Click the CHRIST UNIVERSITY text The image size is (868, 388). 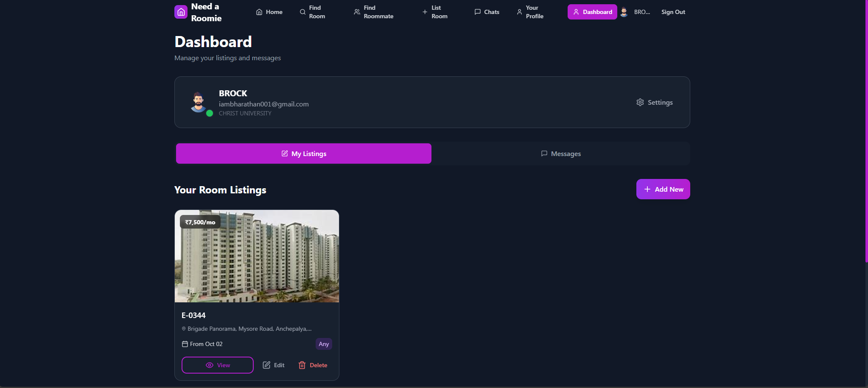pyautogui.click(x=245, y=113)
